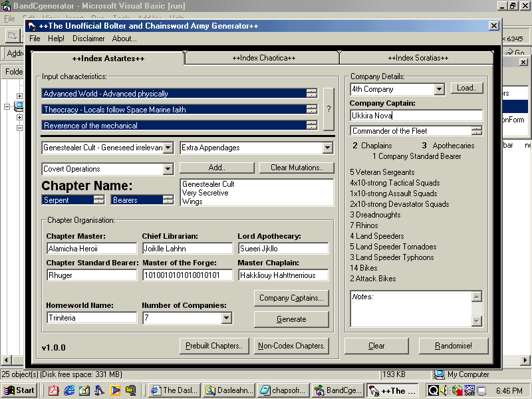Click the question mark help button
The image size is (532, 399).
(329, 109)
